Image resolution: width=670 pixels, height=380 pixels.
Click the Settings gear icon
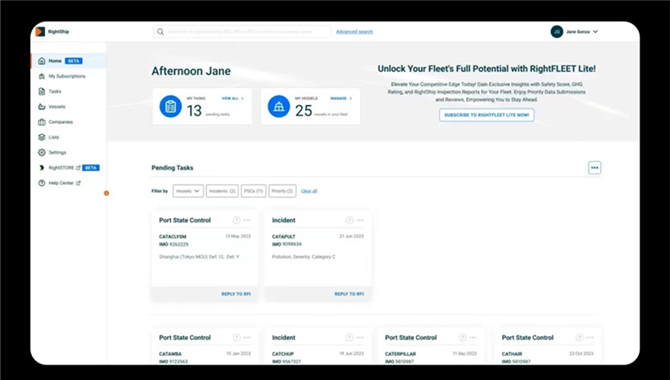pos(41,153)
